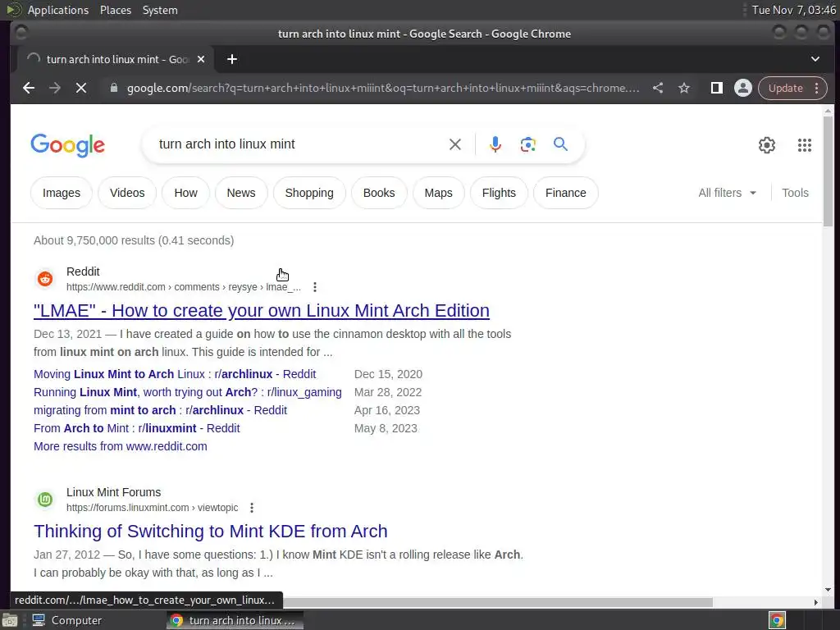Click the May 8, 2023 date text

coord(386,428)
